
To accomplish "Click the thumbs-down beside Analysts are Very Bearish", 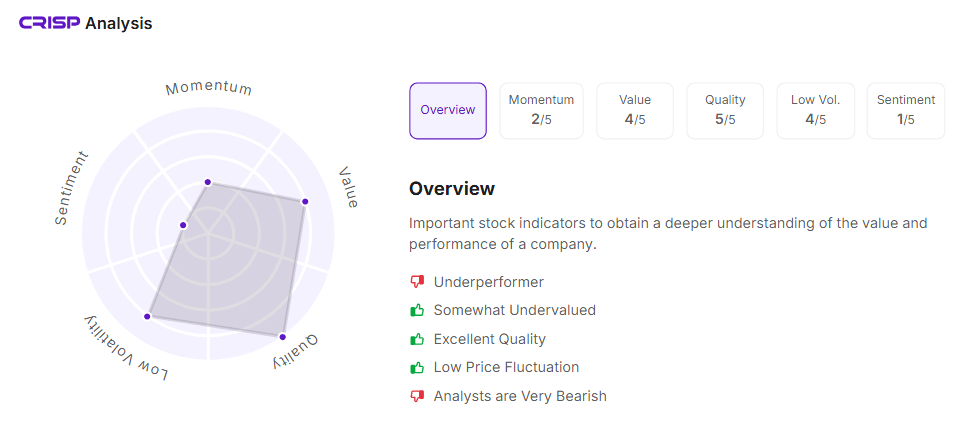I will pos(417,396).
